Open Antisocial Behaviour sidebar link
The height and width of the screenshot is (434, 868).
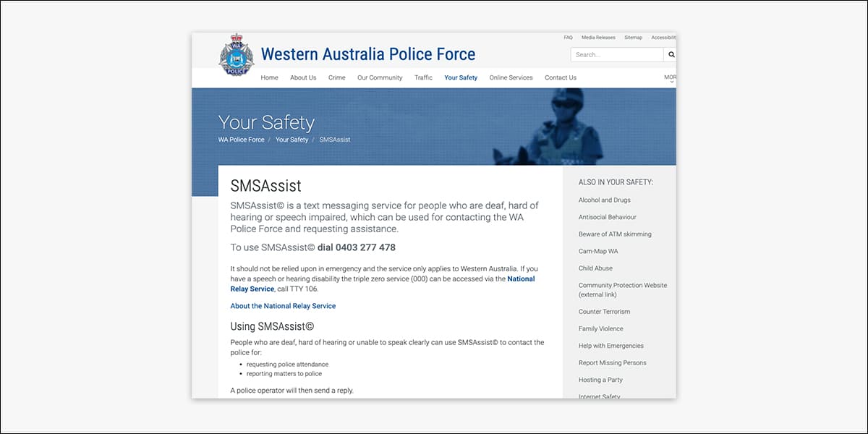608,217
